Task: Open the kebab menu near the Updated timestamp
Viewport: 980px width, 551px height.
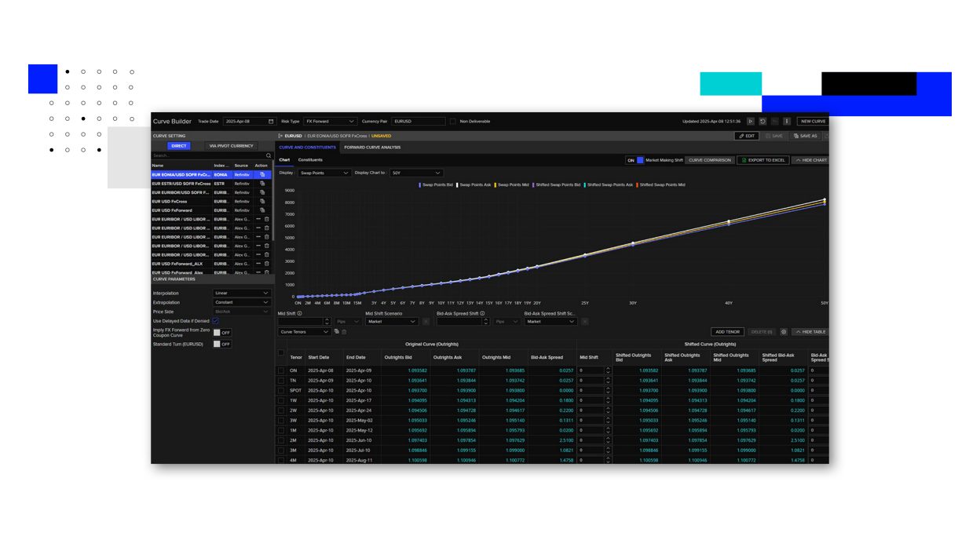Action: [787, 122]
